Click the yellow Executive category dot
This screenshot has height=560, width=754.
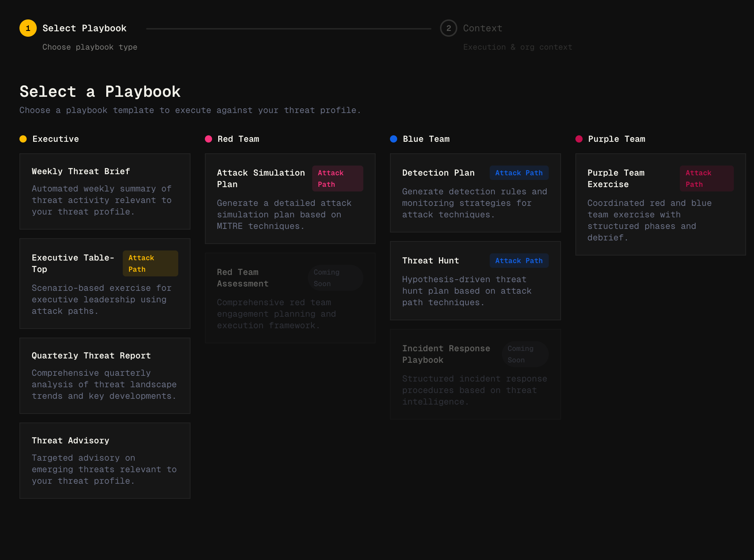coord(23,139)
